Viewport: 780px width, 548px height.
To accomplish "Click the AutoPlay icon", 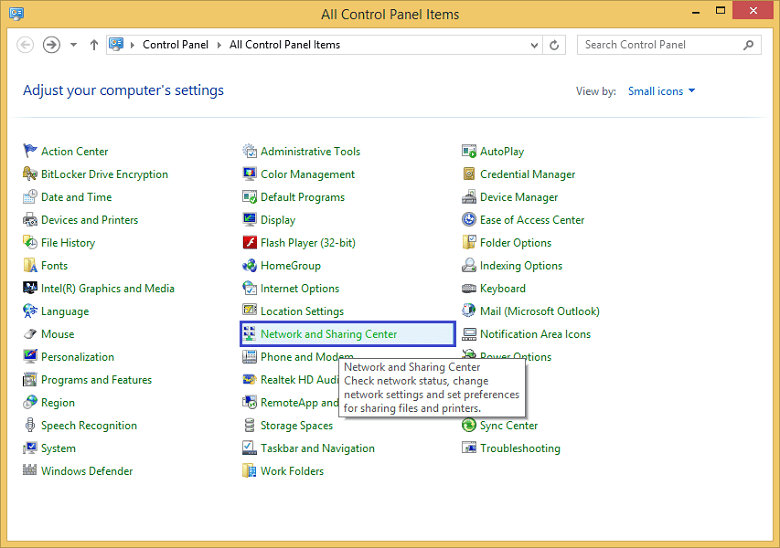I will click(x=469, y=151).
